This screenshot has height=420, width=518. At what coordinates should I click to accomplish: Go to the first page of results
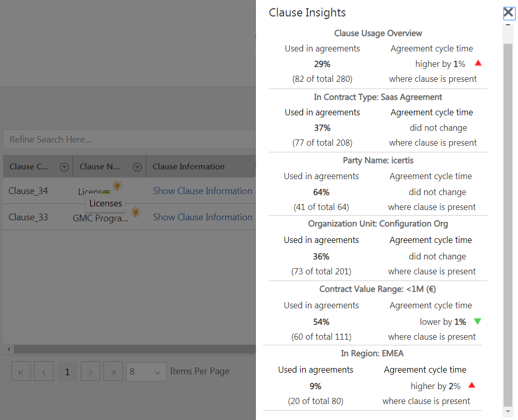pos(21,371)
